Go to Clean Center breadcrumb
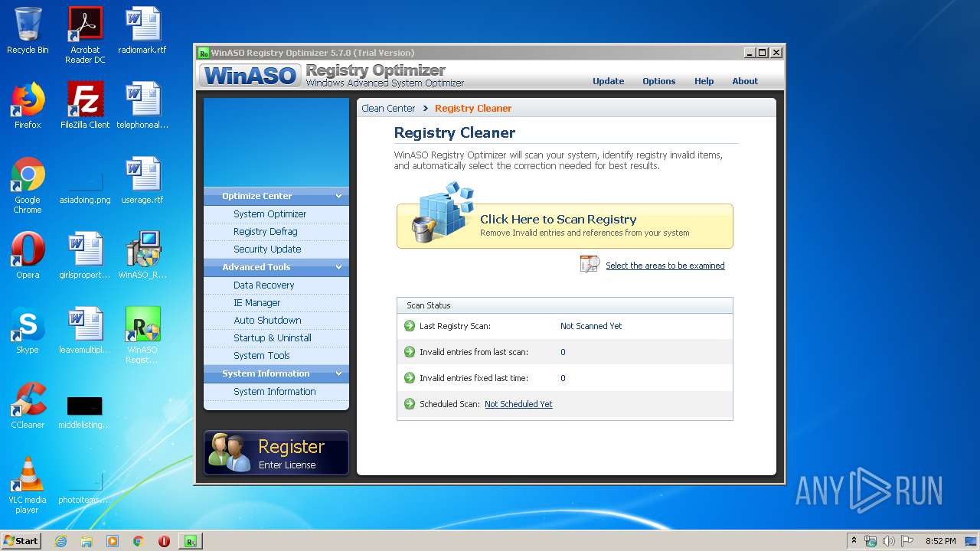 pos(388,109)
